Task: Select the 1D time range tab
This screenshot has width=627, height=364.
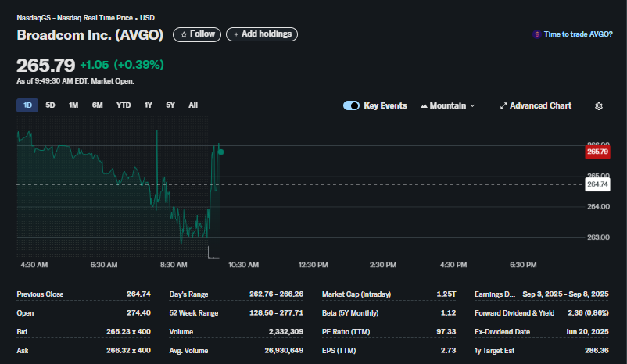Action: [27, 105]
